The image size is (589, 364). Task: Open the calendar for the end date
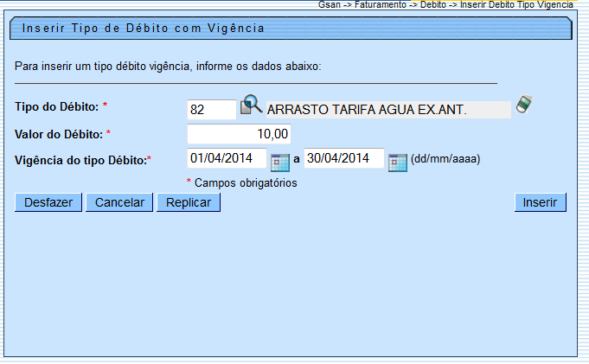pyautogui.click(x=397, y=161)
